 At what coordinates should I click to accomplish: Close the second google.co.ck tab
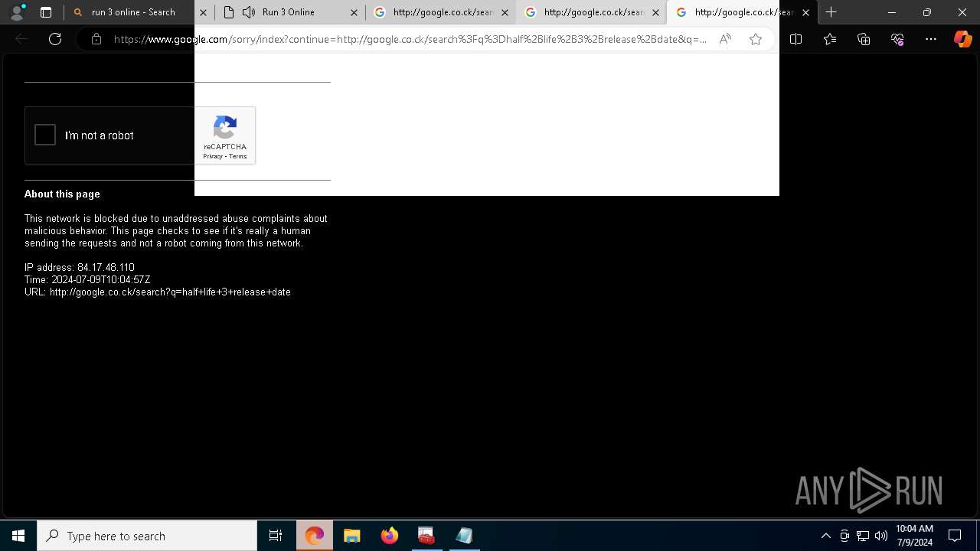[655, 12]
